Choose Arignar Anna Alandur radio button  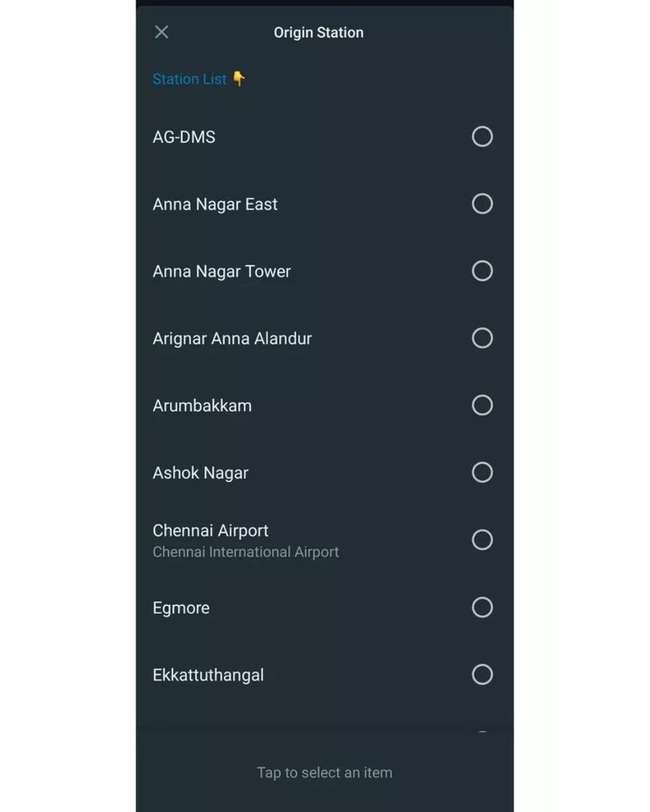pyautogui.click(x=482, y=338)
